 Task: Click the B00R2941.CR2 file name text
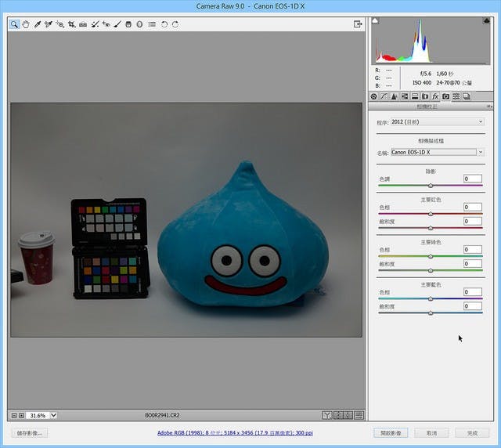pos(162,415)
